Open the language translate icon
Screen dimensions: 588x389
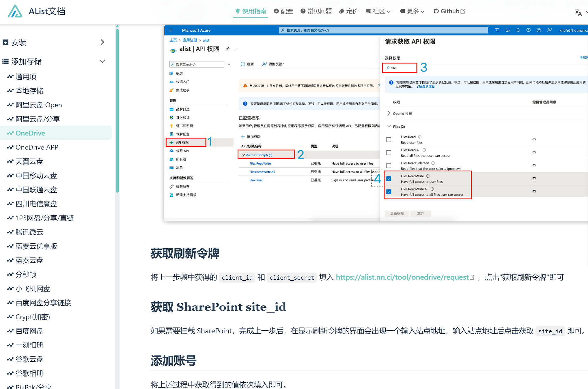[x=578, y=12]
